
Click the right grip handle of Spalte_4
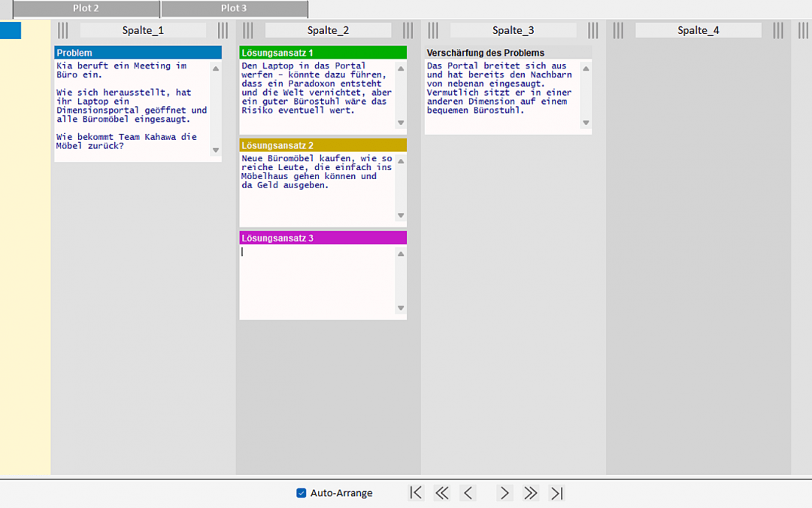click(x=778, y=30)
